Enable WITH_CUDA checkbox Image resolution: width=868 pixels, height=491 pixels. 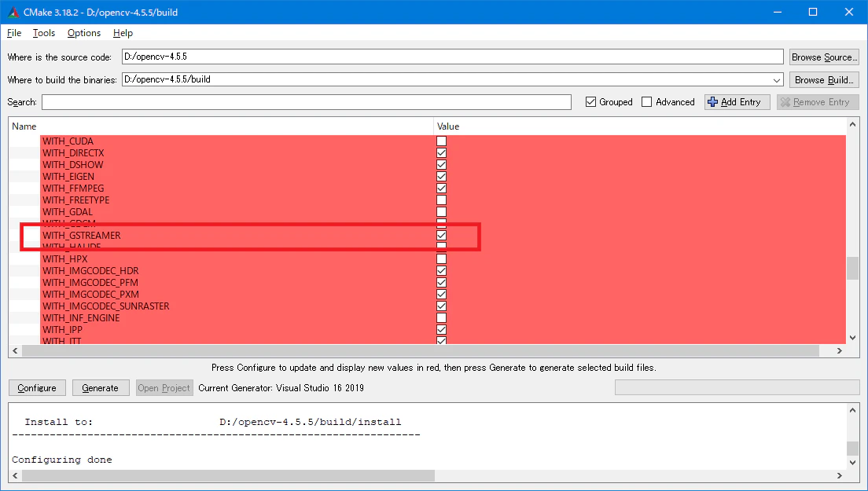coord(441,141)
